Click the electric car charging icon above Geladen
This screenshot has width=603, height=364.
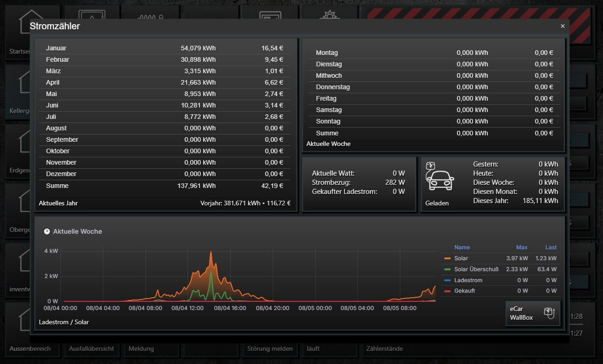(x=440, y=176)
